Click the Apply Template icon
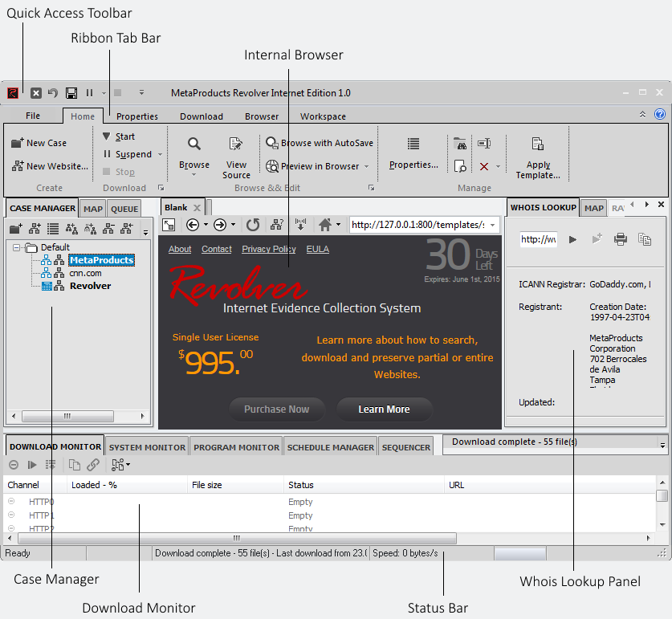This screenshot has height=619, width=672. click(x=538, y=145)
